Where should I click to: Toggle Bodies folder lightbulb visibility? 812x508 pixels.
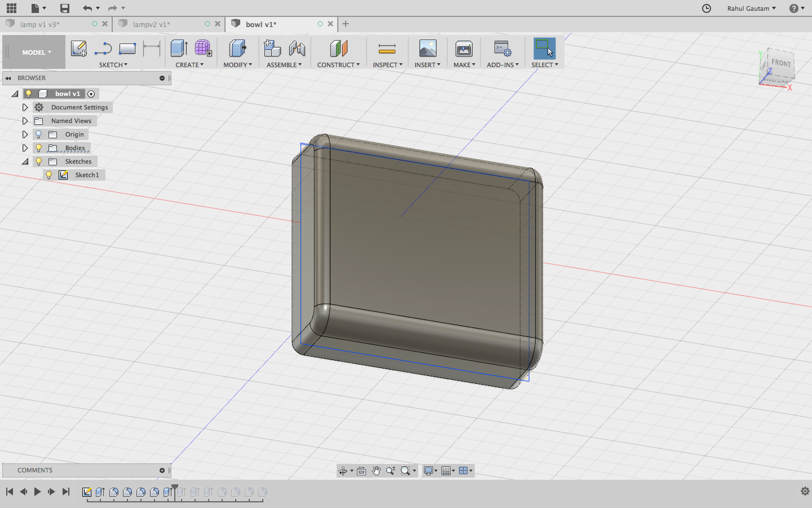[x=38, y=148]
